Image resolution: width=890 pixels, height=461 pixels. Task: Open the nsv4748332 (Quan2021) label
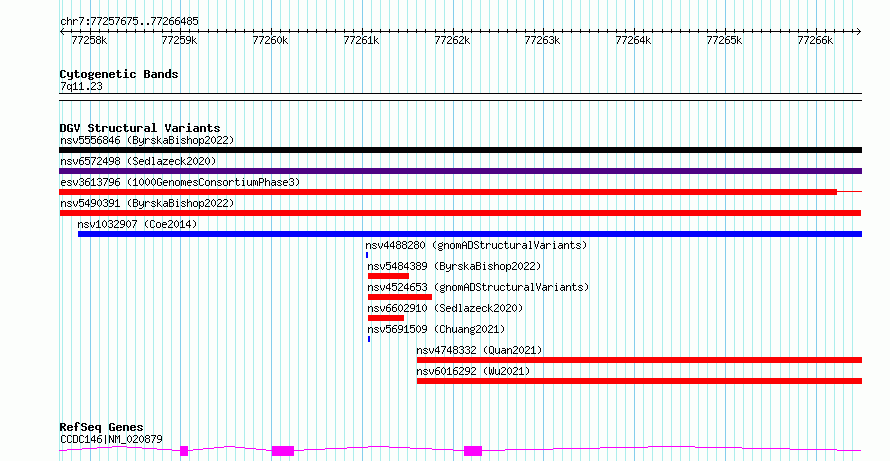pos(480,350)
